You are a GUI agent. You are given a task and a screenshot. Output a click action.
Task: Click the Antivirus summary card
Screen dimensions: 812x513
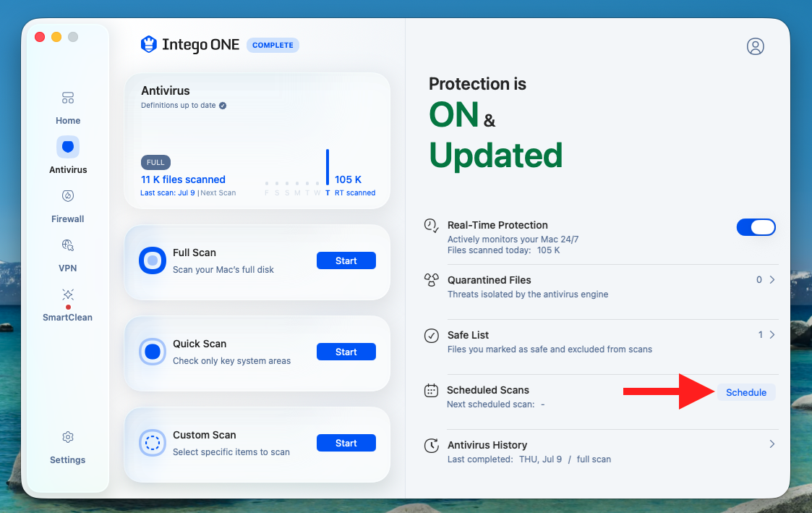(257, 140)
